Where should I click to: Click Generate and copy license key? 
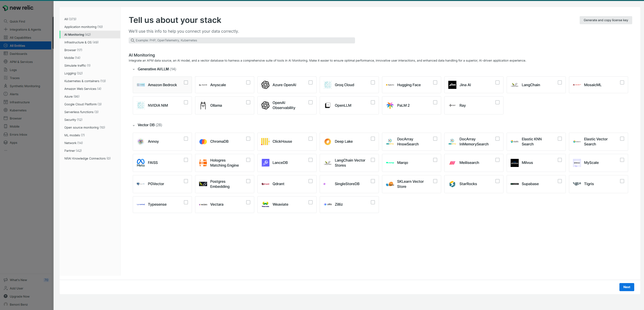(606, 20)
